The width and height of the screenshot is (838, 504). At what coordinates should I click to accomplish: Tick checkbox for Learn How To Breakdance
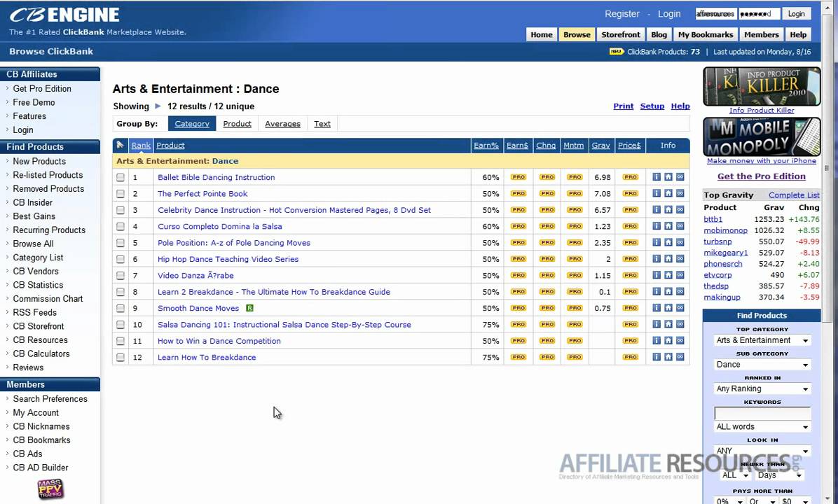[121, 357]
